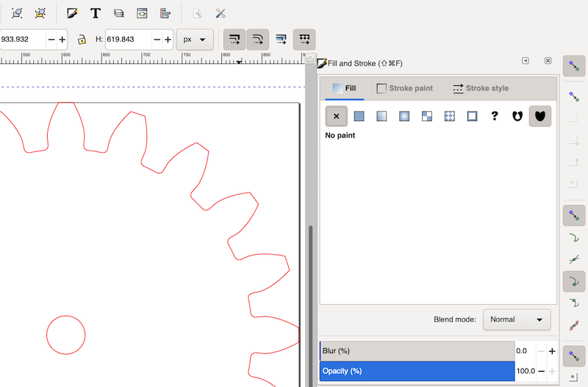The height and width of the screenshot is (387, 588).
Task: Decrease opacity with the minus button
Action: click(x=542, y=372)
